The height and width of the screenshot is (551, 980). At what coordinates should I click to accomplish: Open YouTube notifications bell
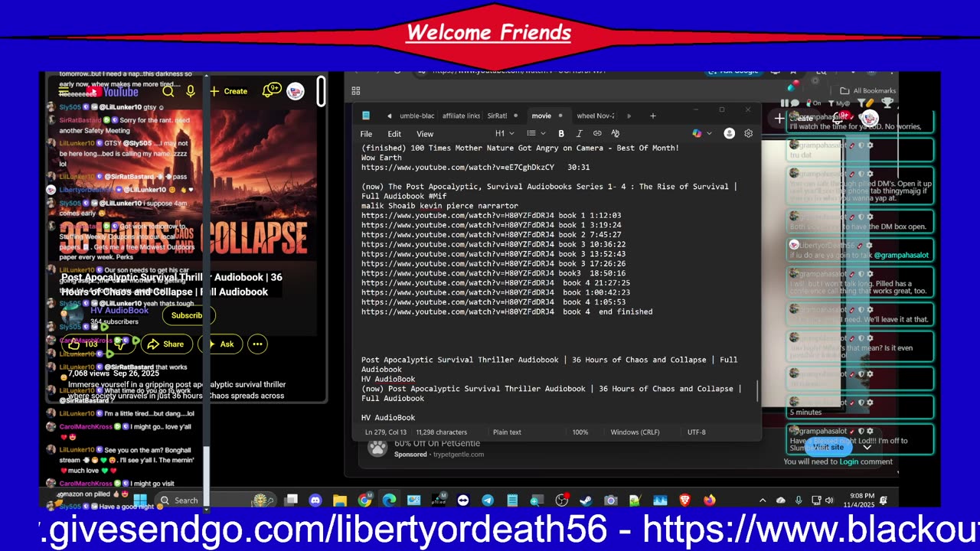coord(271,90)
